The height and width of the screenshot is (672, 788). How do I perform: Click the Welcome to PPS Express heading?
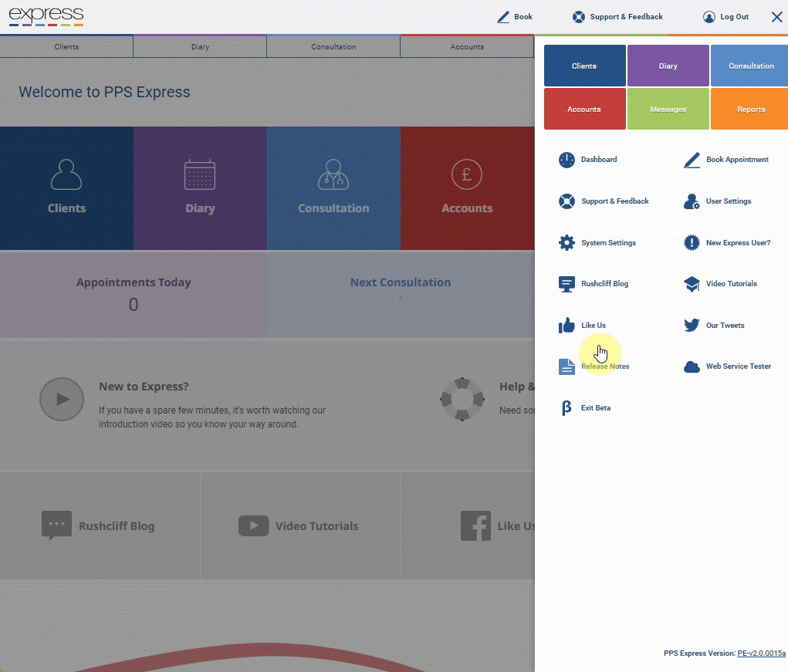point(104,93)
